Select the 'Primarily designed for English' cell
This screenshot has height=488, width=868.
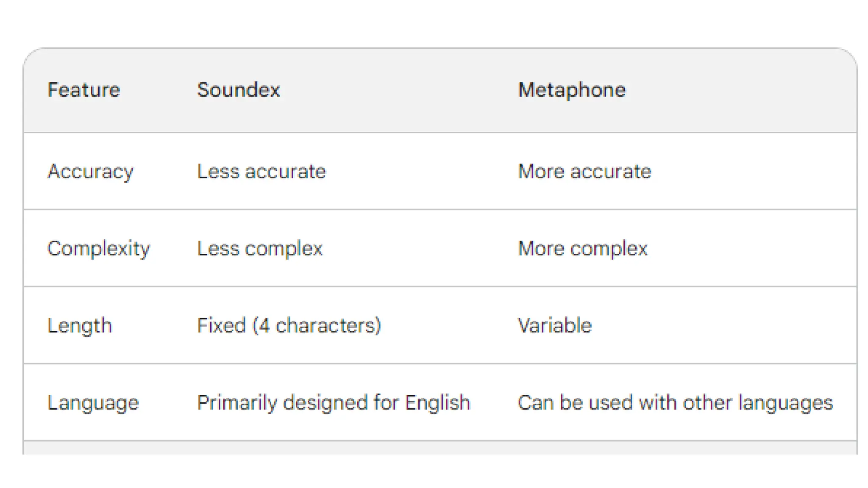334,403
